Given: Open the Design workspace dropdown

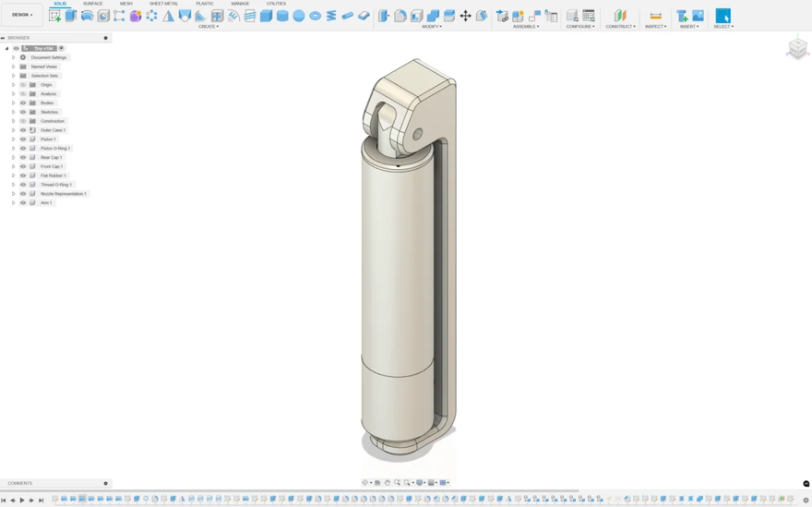Looking at the screenshot, I should (x=22, y=15).
